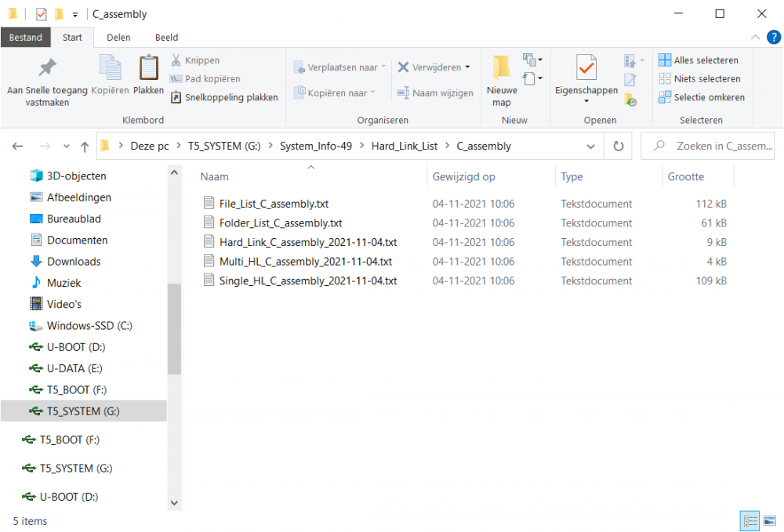Viewport: 784px width, 532px height.
Task: Create a folder via Nieuwe map icon
Action: 501,69
